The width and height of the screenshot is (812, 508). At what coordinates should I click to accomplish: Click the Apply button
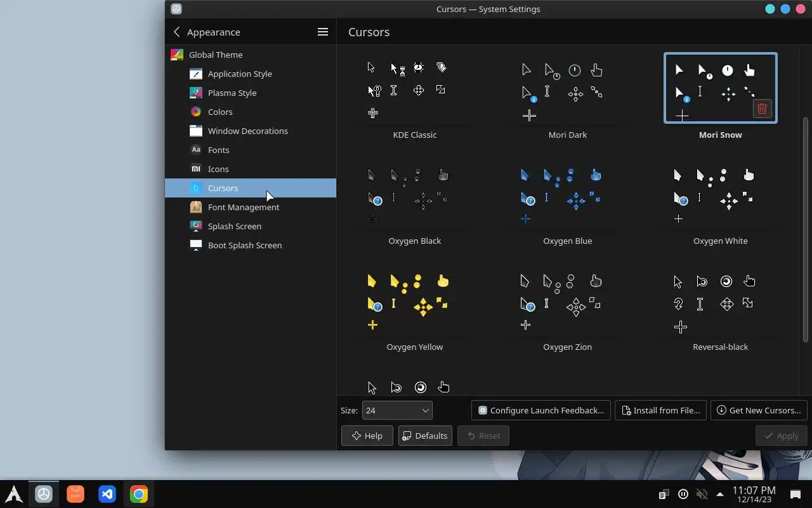tap(782, 436)
